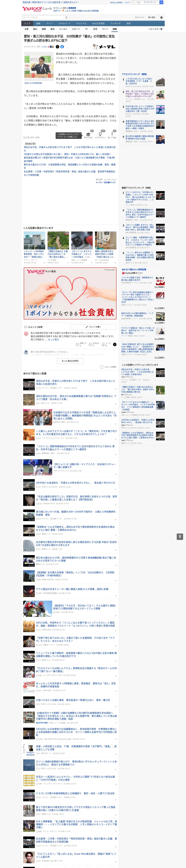Click the scroll-to-top arrow button
Image resolution: width=186 pixels, height=868 pixels.
tap(180, 536)
